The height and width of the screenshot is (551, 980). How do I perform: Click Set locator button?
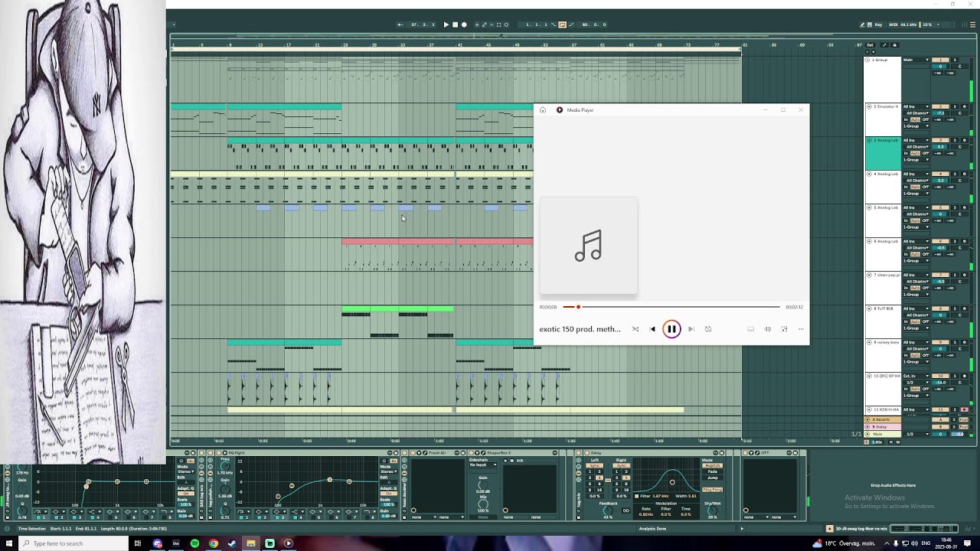[870, 45]
